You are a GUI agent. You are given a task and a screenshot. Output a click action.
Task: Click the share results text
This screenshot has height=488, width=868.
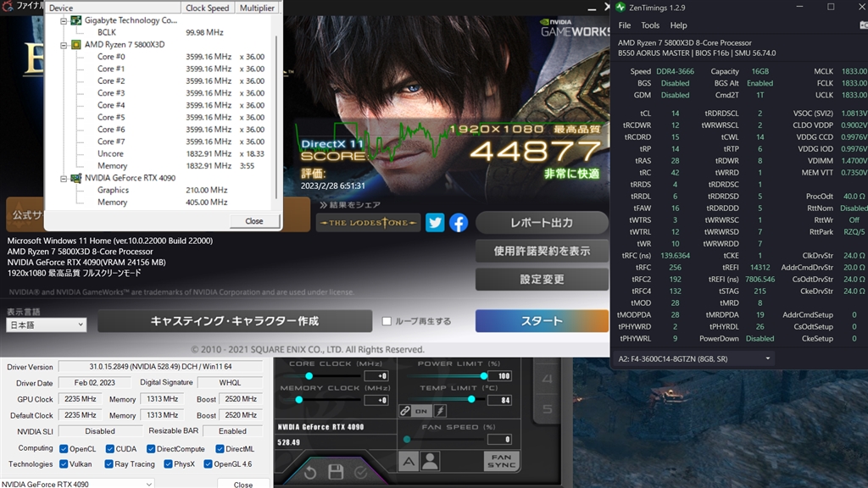[350, 205]
